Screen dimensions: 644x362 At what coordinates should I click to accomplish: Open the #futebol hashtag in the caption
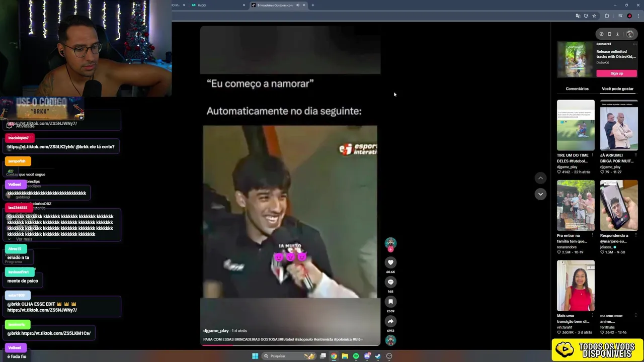pyautogui.click(x=288, y=339)
